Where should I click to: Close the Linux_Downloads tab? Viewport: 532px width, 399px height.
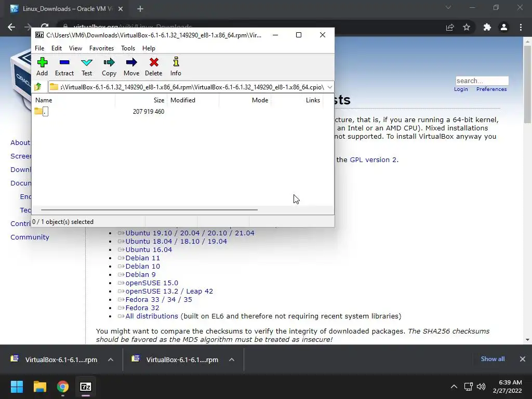tap(121, 9)
